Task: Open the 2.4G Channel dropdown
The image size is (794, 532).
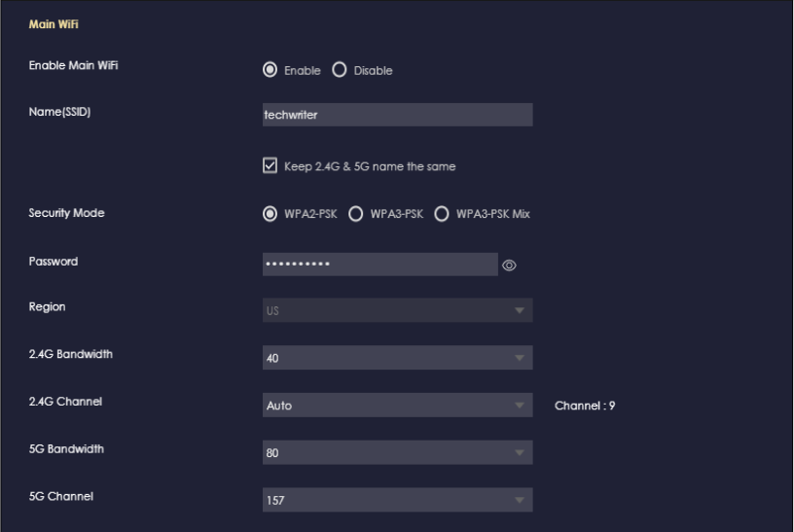Action: (397, 406)
